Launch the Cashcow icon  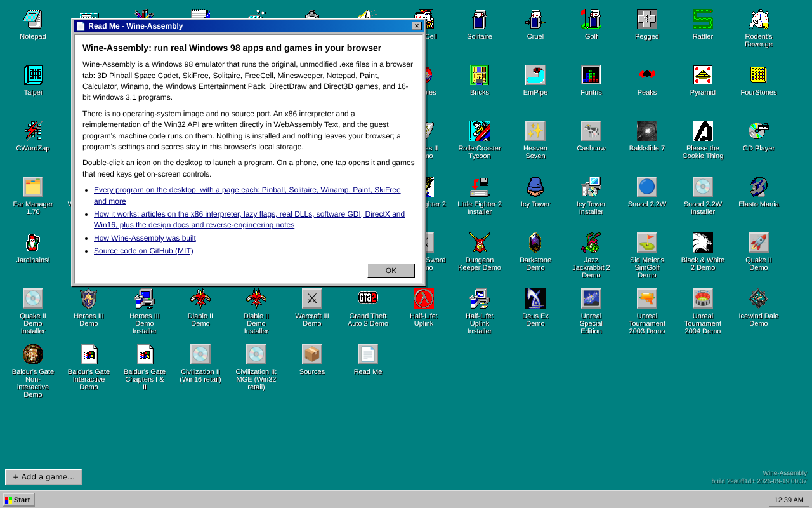click(591, 131)
